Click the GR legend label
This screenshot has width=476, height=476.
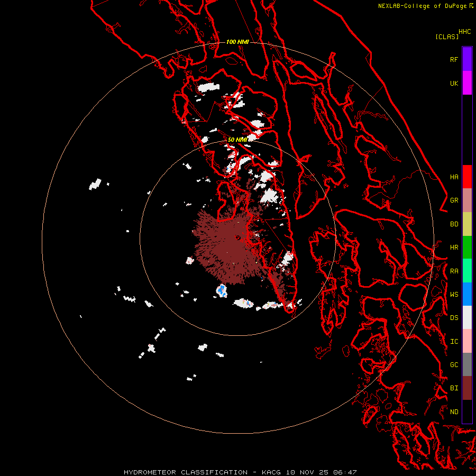pos(454,200)
